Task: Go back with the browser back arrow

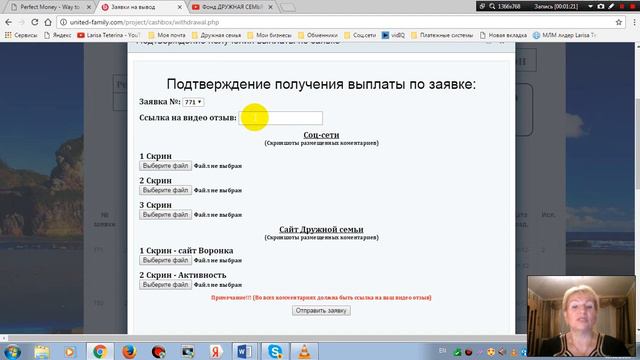Action: (x=9, y=22)
